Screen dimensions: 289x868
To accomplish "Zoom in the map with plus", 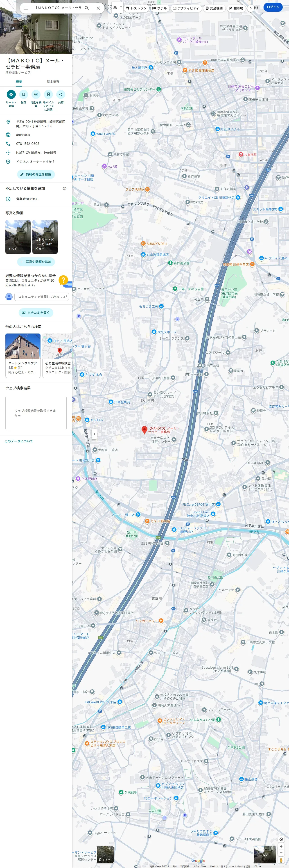I will 281,846.
